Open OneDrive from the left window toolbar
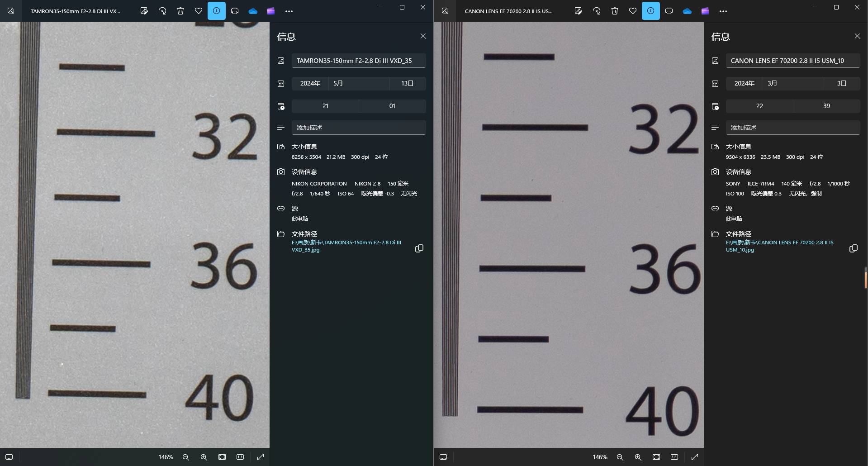This screenshot has height=466, width=868. pyautogui.click(x=253, y=11)
